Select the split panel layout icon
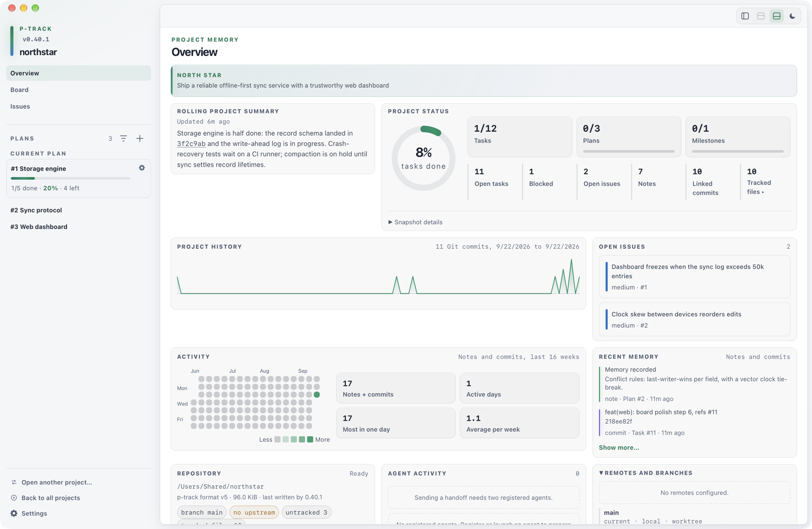The width and height of the screenshot is (812, 529). 761,16
